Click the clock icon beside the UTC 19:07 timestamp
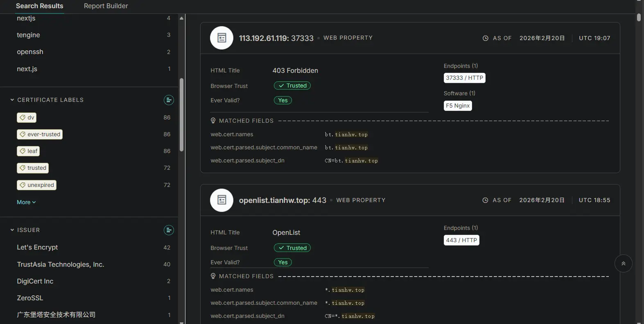The image size is (644, 324). [x=486, y=38]
